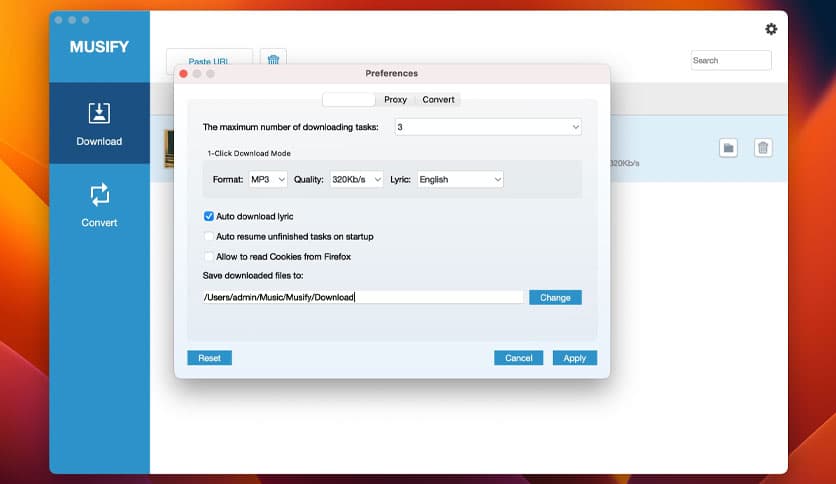This screenshot has height=484, width=836.
Task: Open the folder icon for downloaded item
Action: pyautogui.click(x=729, y=148)
